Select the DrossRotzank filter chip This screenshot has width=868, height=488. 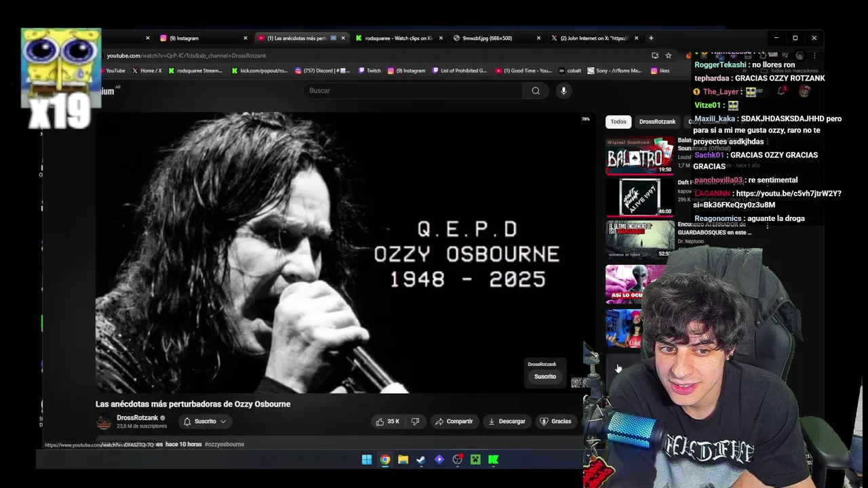[657, 121]
